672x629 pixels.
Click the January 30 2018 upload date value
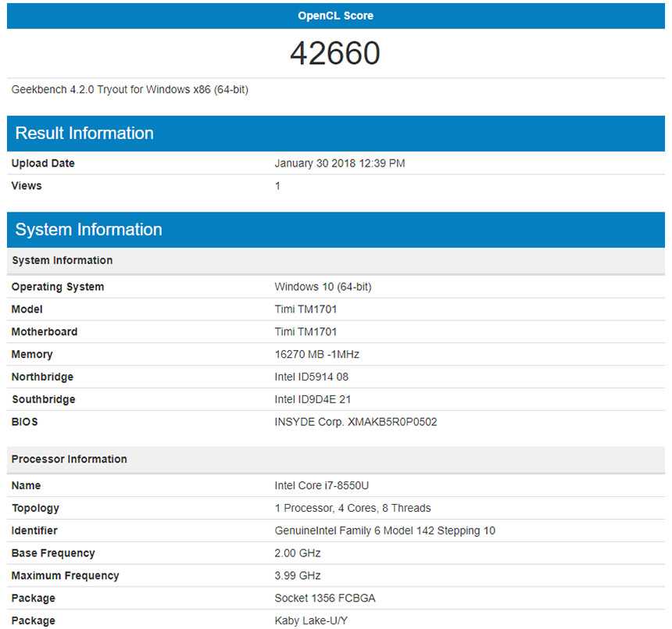[x=339, y=163]
